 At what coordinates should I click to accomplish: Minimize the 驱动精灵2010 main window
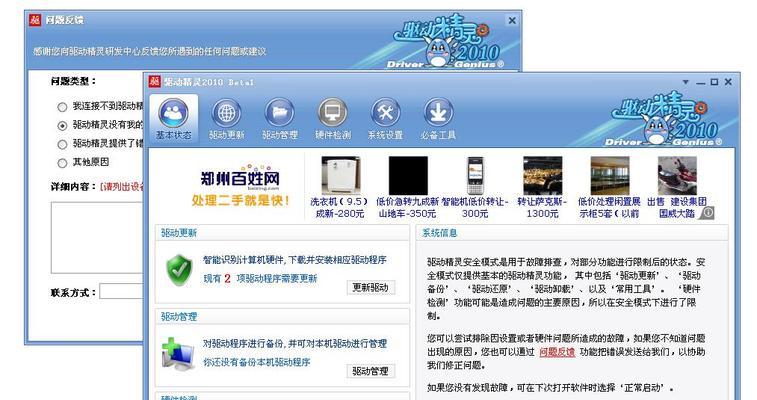[701, 83]
